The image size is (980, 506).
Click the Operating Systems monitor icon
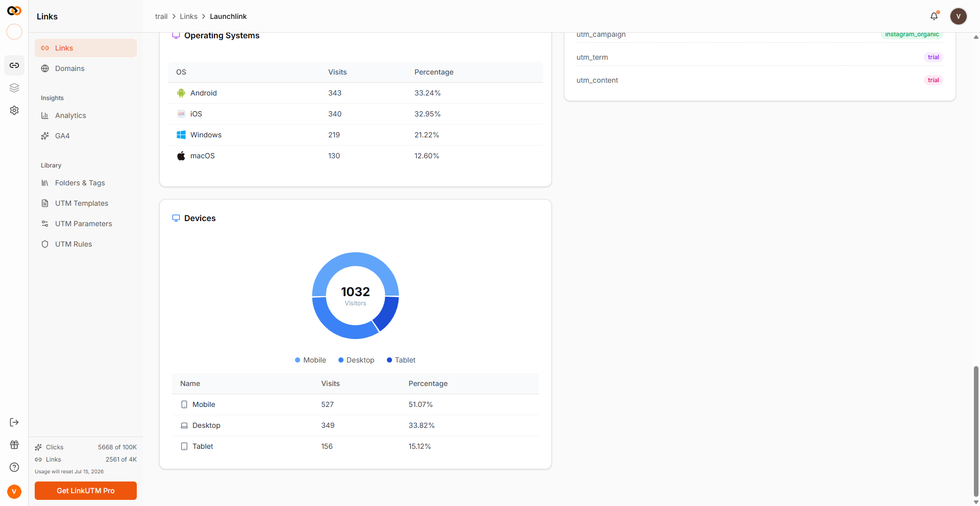176,35
